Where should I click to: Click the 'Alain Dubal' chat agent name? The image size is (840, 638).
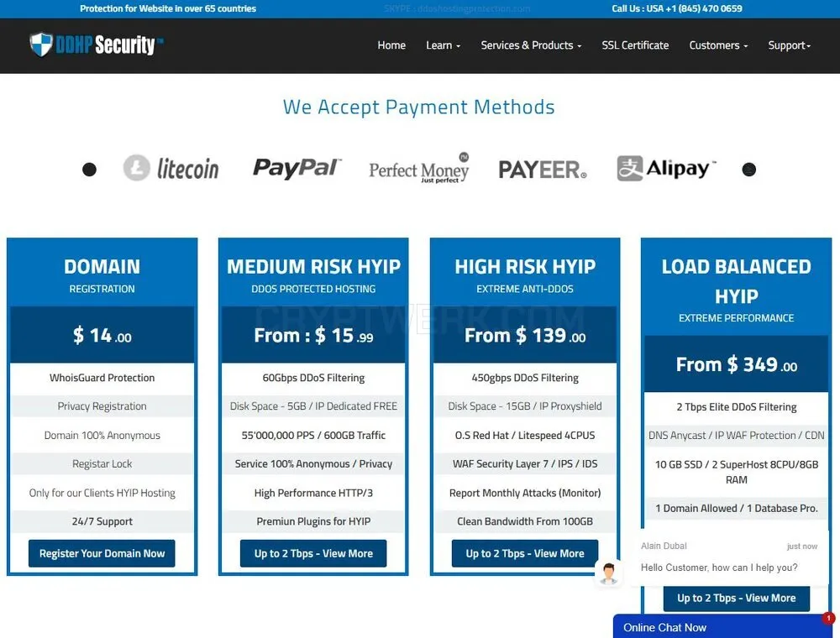pos(664,546)
